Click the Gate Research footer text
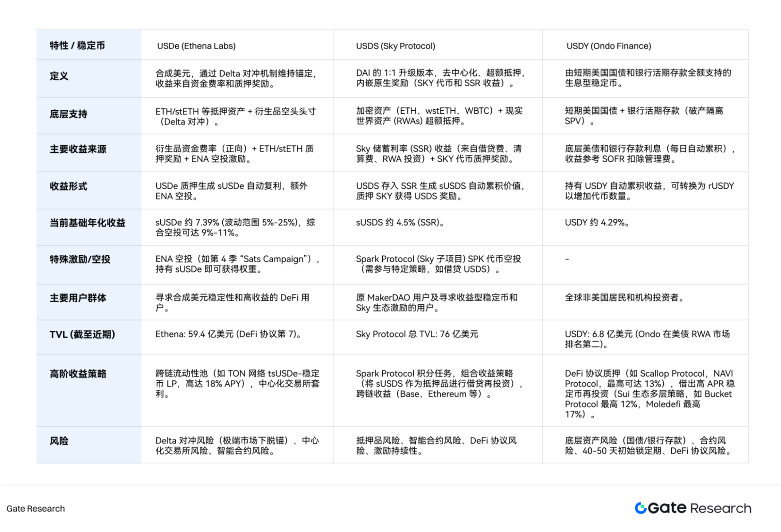The image size is (781, 532). click(x=36, y=509)
